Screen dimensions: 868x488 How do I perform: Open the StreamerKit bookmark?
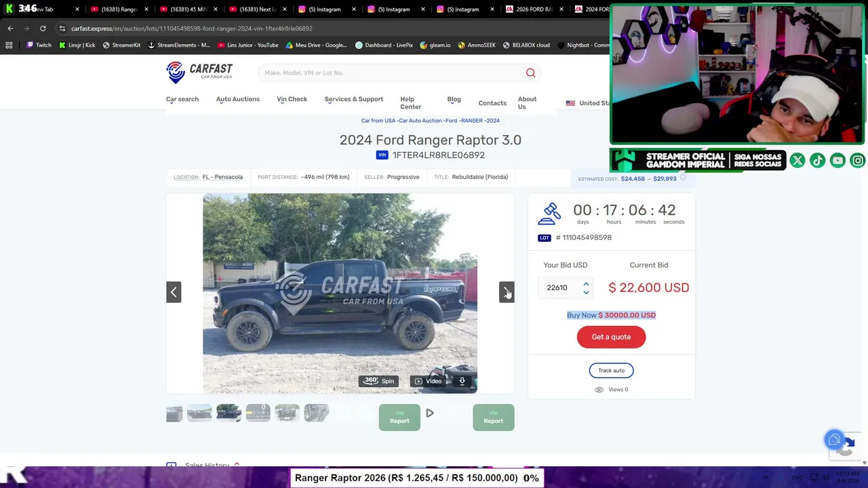(121, 45)
